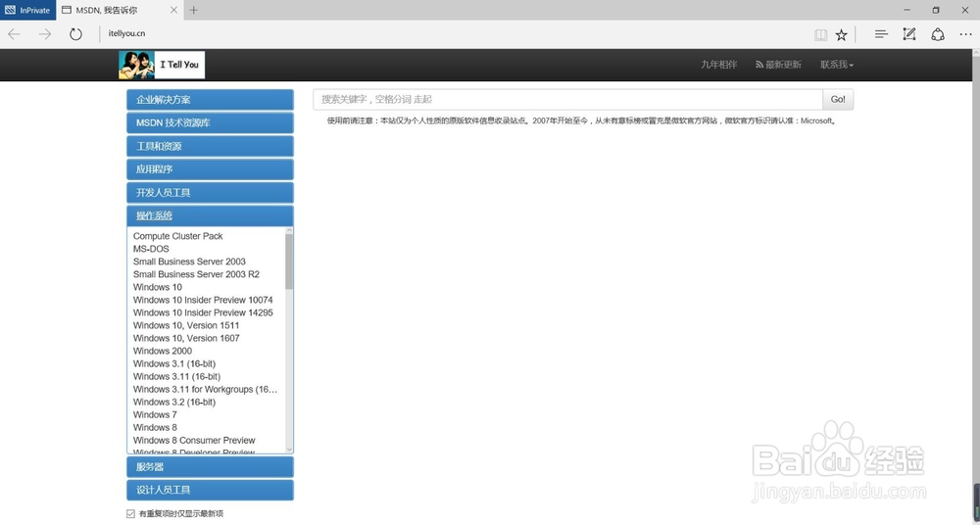Select Windows 3.2 (16-bit)
This screenshot has width=980, height=525.
(x=174, y=402)
